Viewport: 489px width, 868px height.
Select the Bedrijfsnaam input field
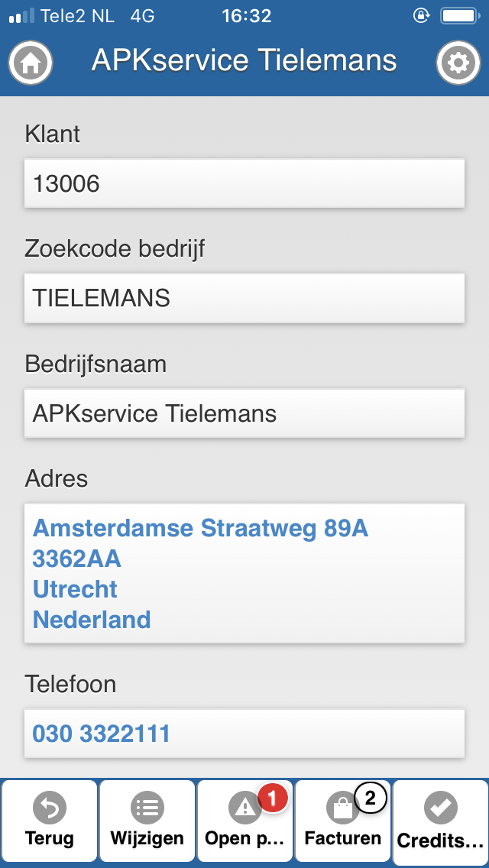click(x=244, y=413)
